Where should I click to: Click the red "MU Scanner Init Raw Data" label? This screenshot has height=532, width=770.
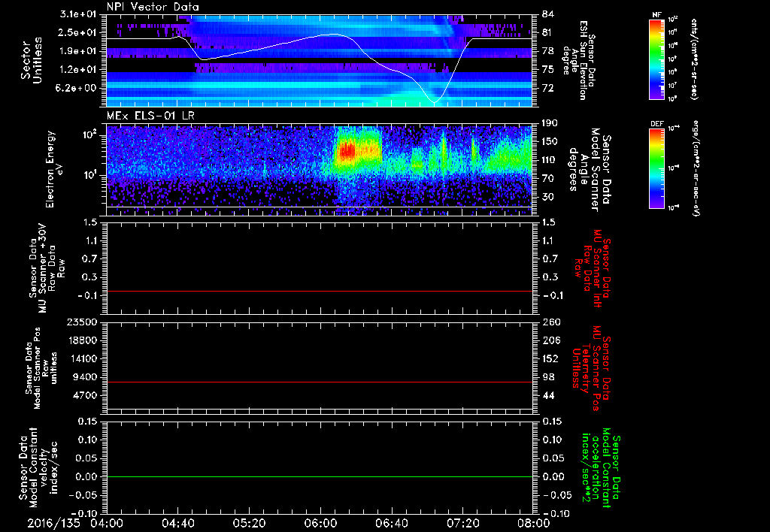click(x=592, y=268)
